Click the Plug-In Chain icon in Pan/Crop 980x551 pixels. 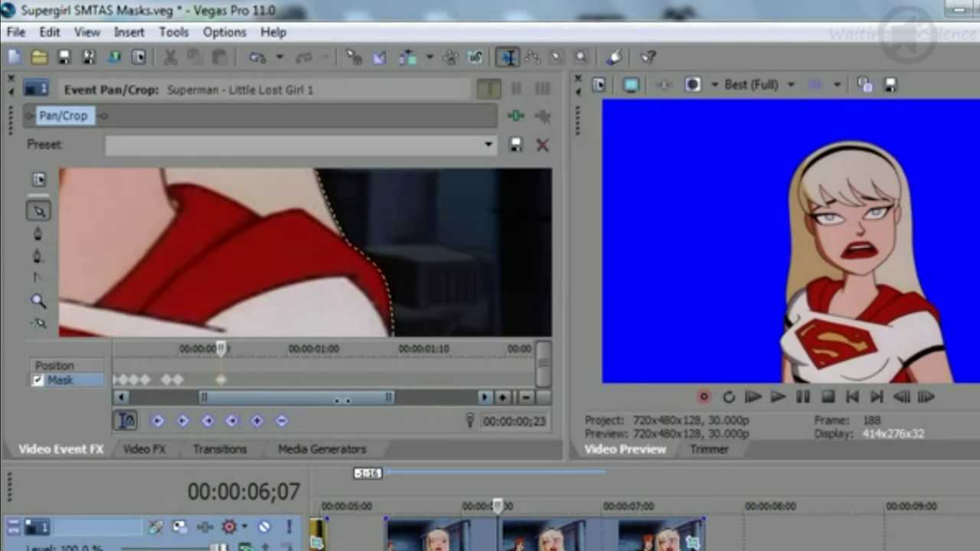[x=516, y=116]
